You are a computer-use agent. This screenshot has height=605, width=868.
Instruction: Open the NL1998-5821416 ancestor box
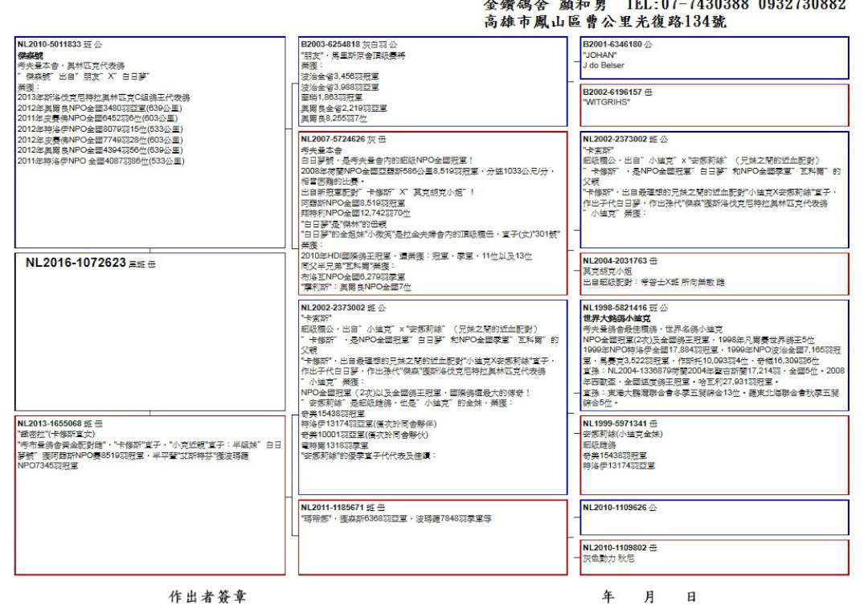(x=714, y=354)
